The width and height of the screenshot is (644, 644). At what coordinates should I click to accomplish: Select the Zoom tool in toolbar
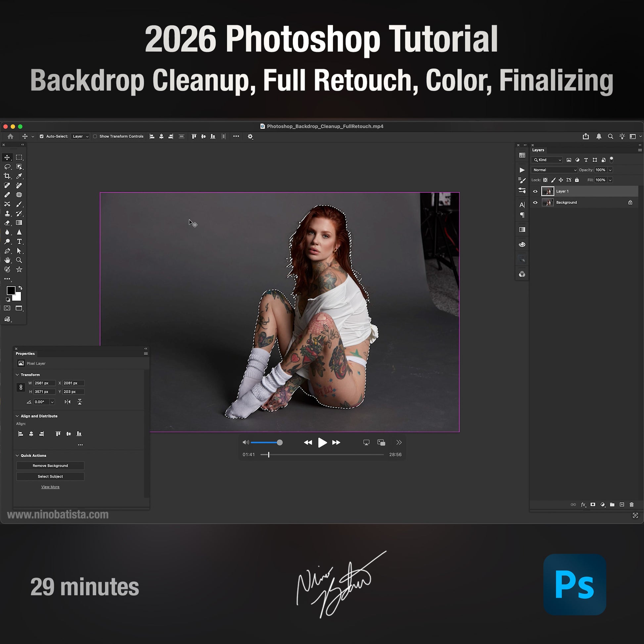[x=19, y=260]
